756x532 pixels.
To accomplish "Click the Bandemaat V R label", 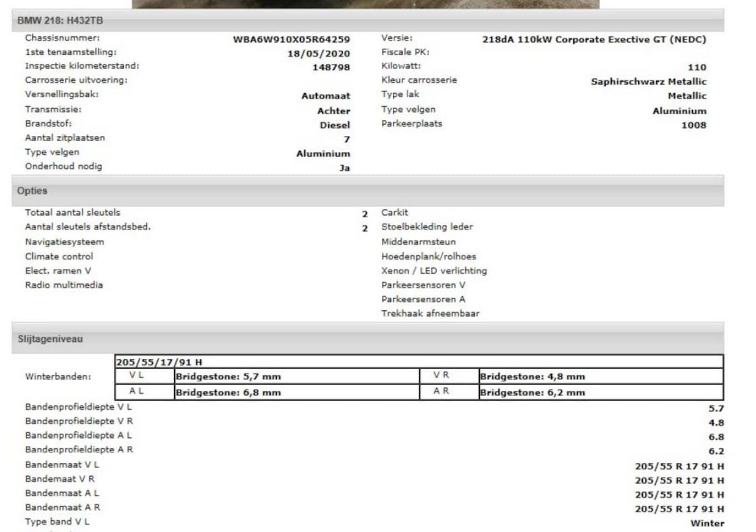I will 60,479.
